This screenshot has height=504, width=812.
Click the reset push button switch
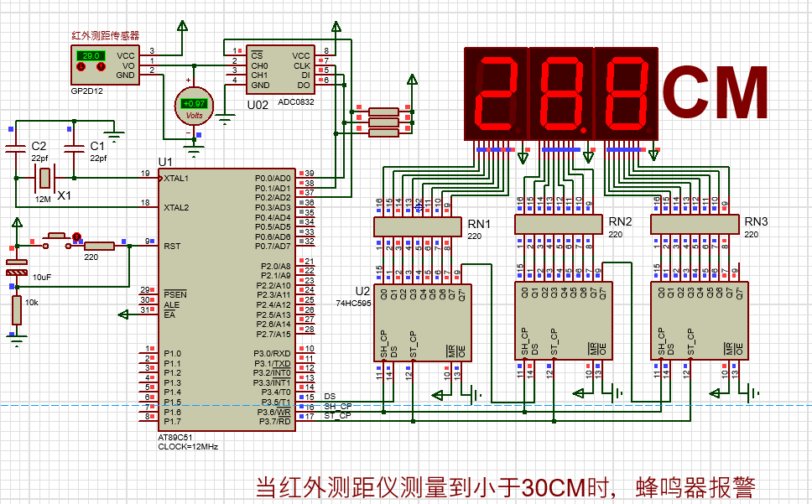tap(57, 242)
